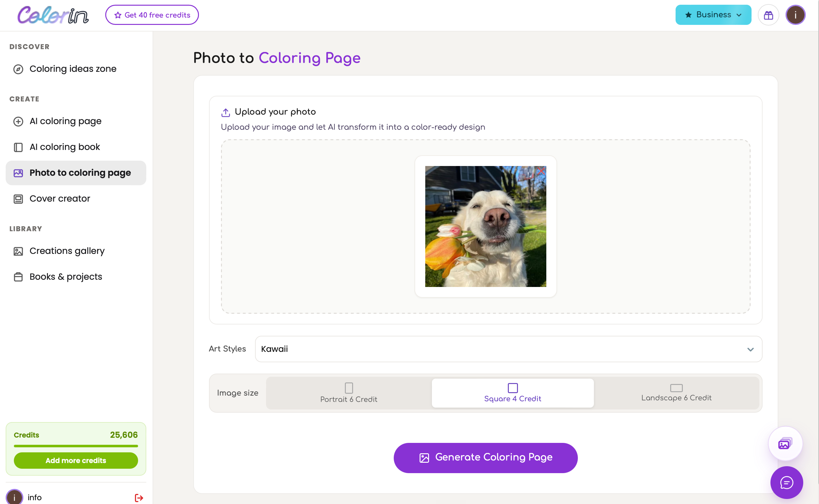Image resolution: width=819 pixels, height=504 pixels.
Task: Expand the Business plan dropdown
Action: (x=713, y=15)
